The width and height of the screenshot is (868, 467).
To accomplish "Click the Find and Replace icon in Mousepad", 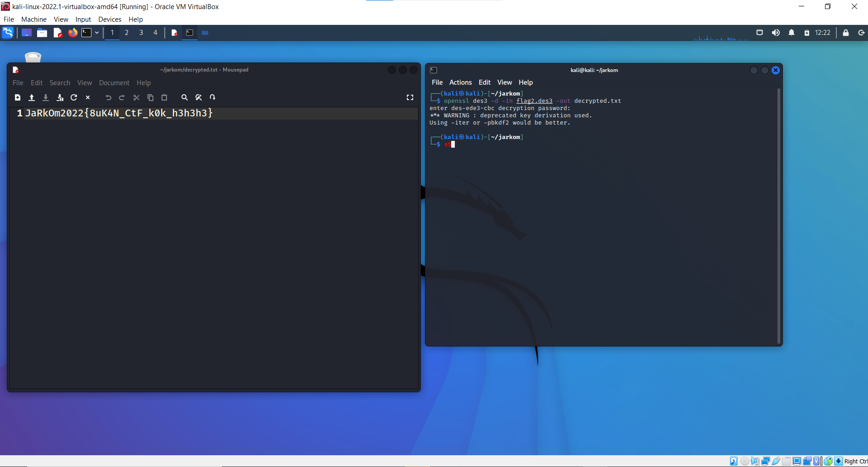I will point(198,97).
